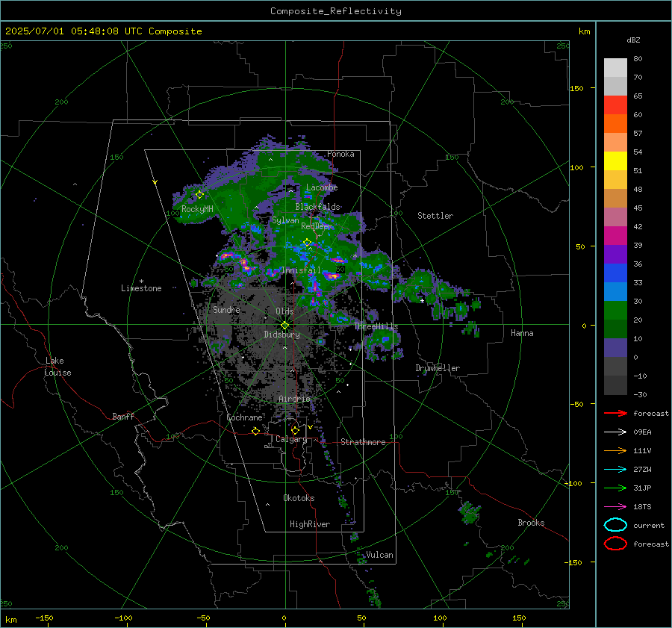The image size is (672, 628).
Task: Click the RedDeer city label
Action: 317,226
